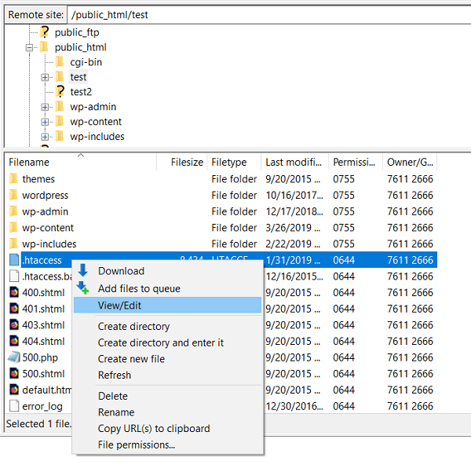This screenshot has height=476, width=471.
Task: Click the Remote site path input field
Action: (269, 15)
